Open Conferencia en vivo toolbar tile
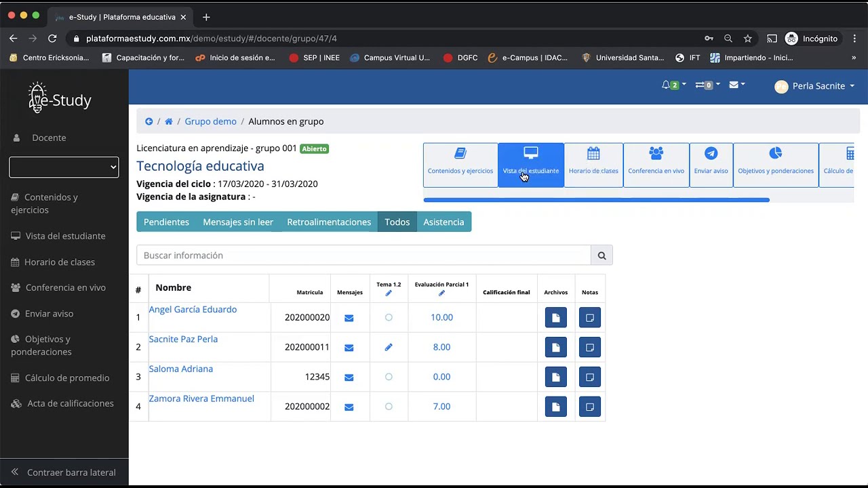868x488 pixels. tap(656, 165)
